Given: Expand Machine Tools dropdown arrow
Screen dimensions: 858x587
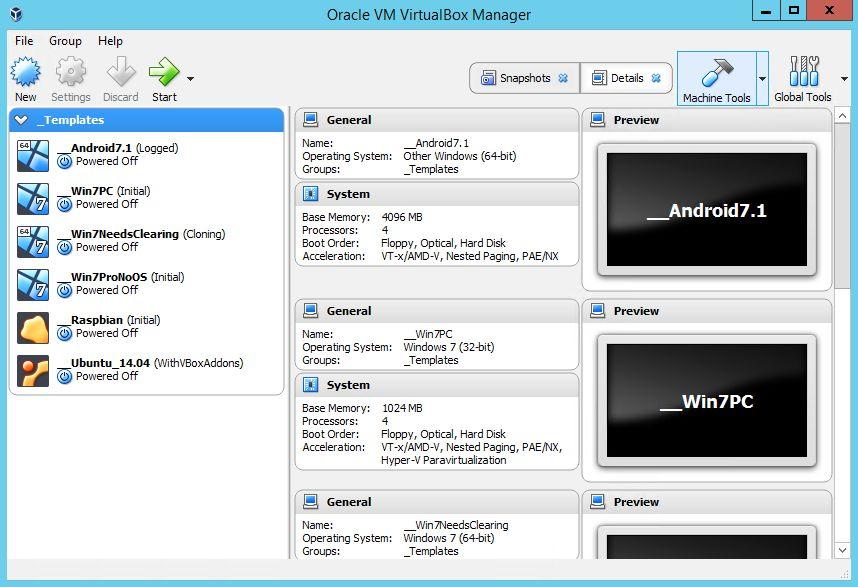Looking at the screenshot, I should [762, 79].
